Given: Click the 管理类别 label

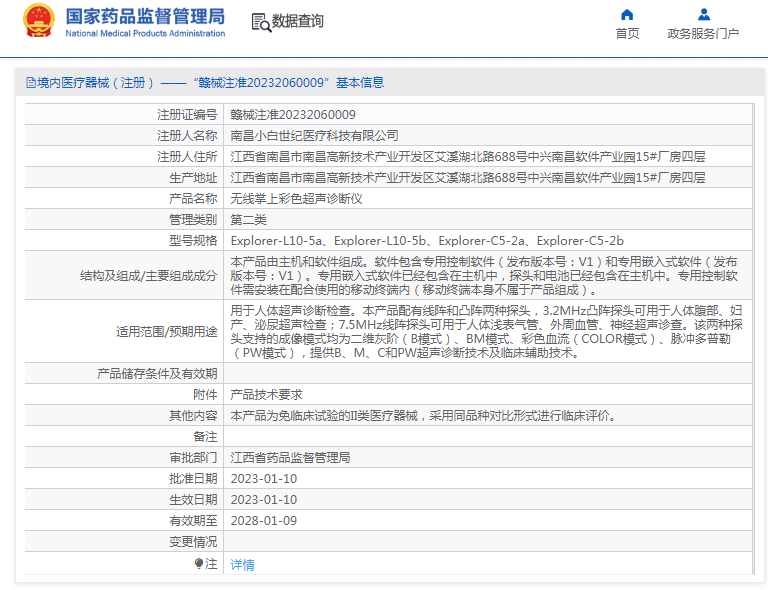Looking at the screenshot, I should point(193,220).
